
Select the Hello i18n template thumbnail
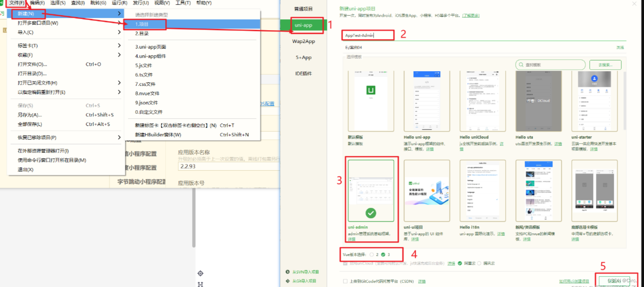(x=483, y=191)
